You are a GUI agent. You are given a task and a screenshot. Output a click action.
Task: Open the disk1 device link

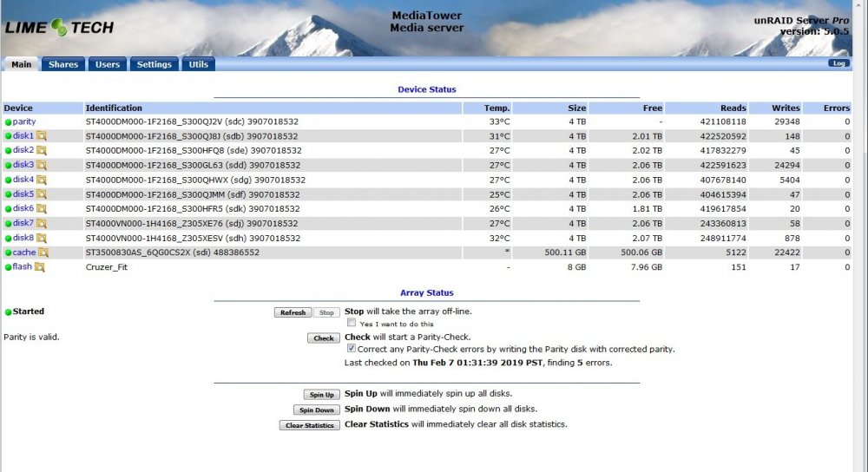pyautogui.click(x=23, y=135)
